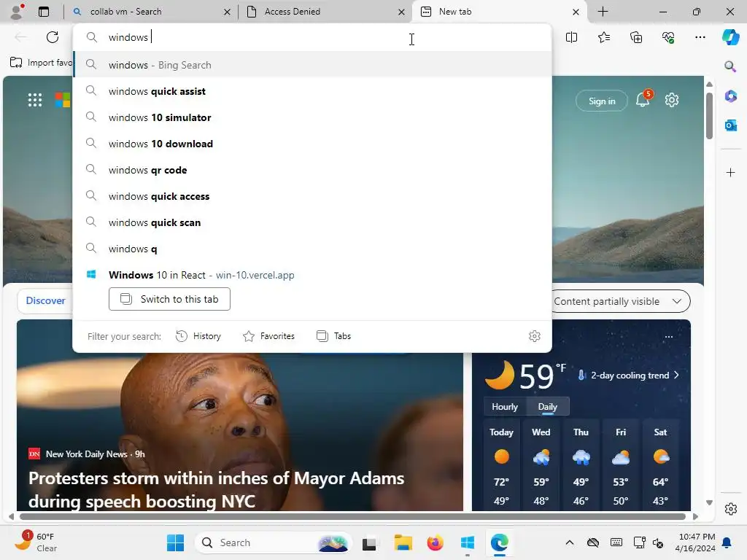This screenshot has width=747, height=560.
Task: Click Wed forecast column in weather
Action: [x=541, y=467]
